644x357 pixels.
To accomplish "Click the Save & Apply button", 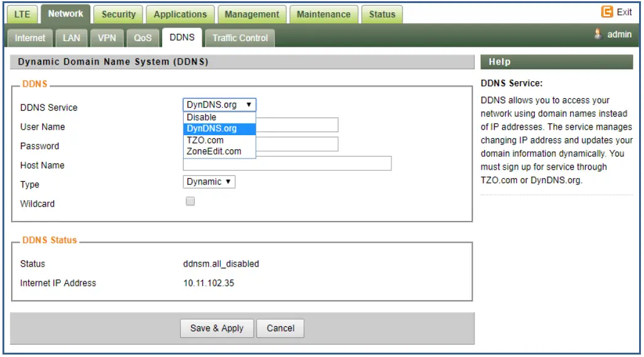I will point(217,328).
